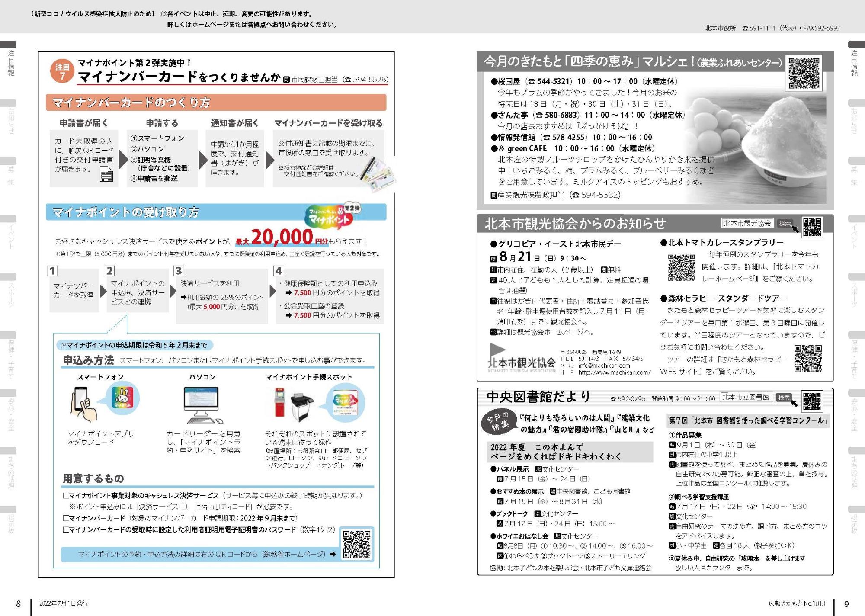The height and width of the screenshot is (616, 865).
Task: Click the 北本トマトカレースタンプラリー QR code
Action: coord(681,268)
